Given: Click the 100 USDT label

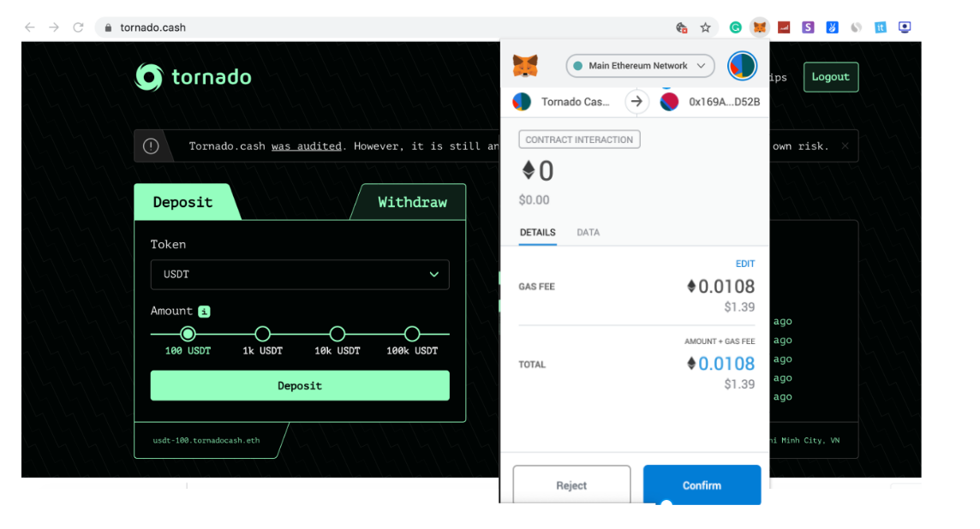Looking at the screenshot, I should (x=188, y=351).
